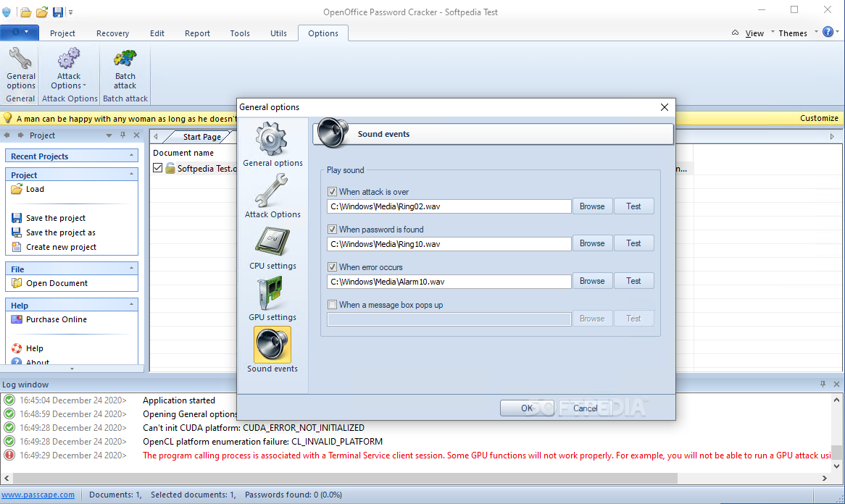
Task: Select Attack Options category in dialog
Action: (x=272, y=196)
